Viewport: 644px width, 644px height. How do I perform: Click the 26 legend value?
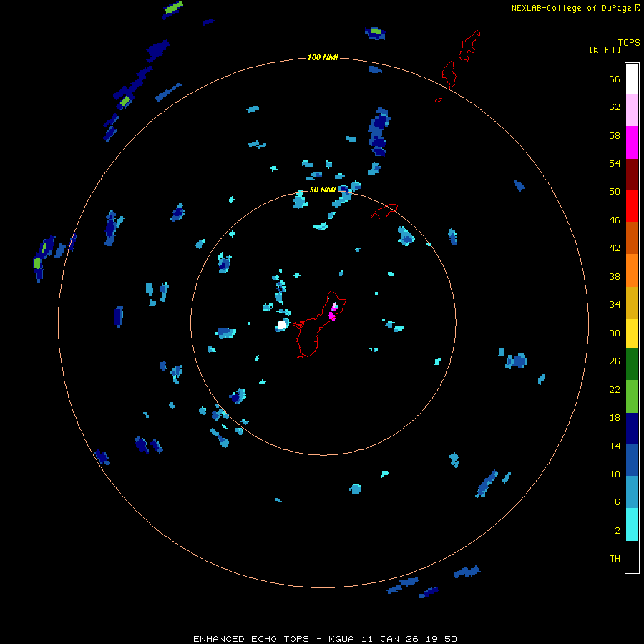(x=615, y=361)
